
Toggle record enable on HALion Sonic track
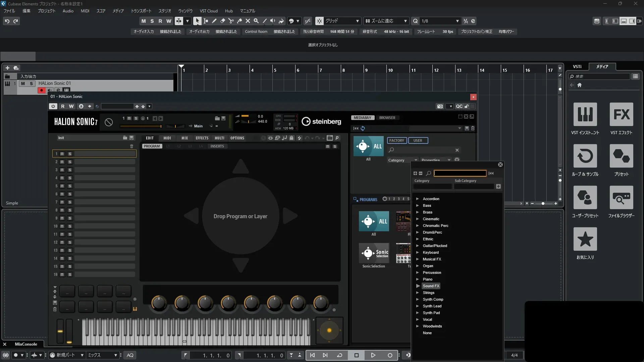click(42, 90)
